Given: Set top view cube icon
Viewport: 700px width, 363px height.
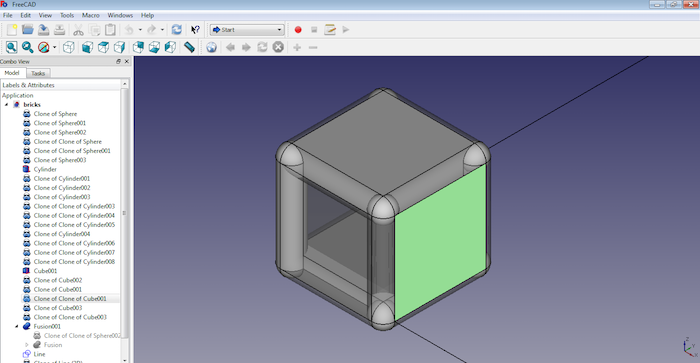Looking at the screenshot, I should click(x=104, y=47).
